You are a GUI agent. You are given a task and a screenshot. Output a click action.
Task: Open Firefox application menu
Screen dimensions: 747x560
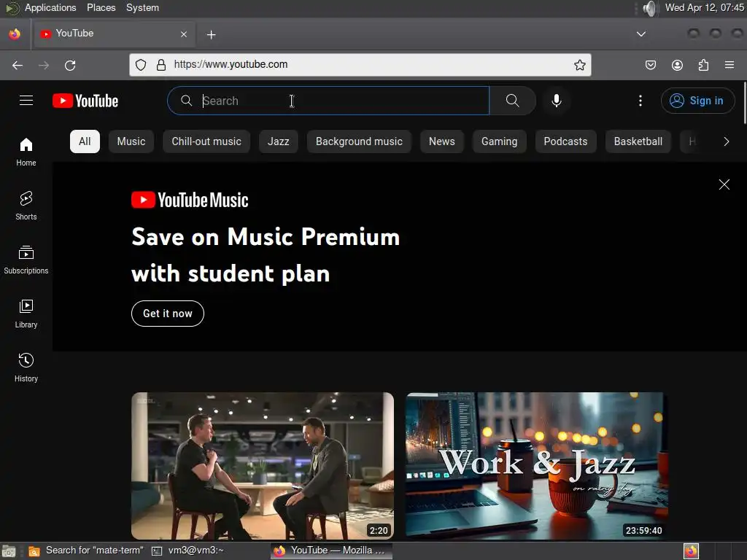pyautogui.click(x=729, y=65)
